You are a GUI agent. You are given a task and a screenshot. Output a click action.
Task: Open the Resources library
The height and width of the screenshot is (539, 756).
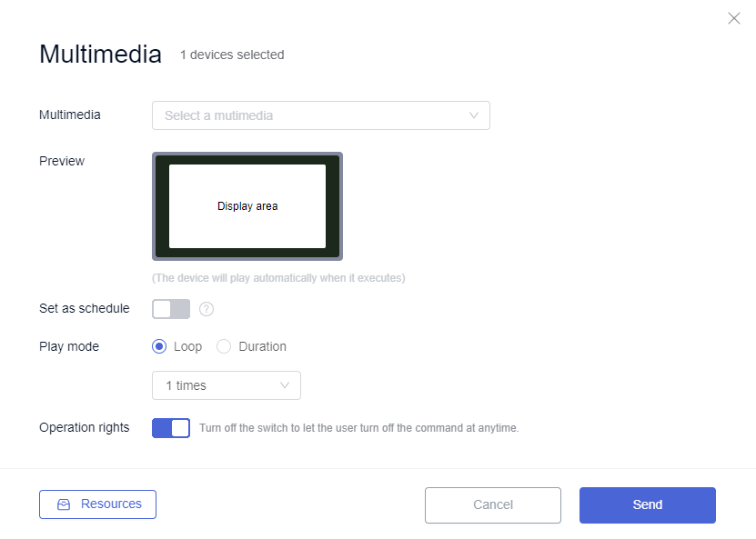[98, 504]
